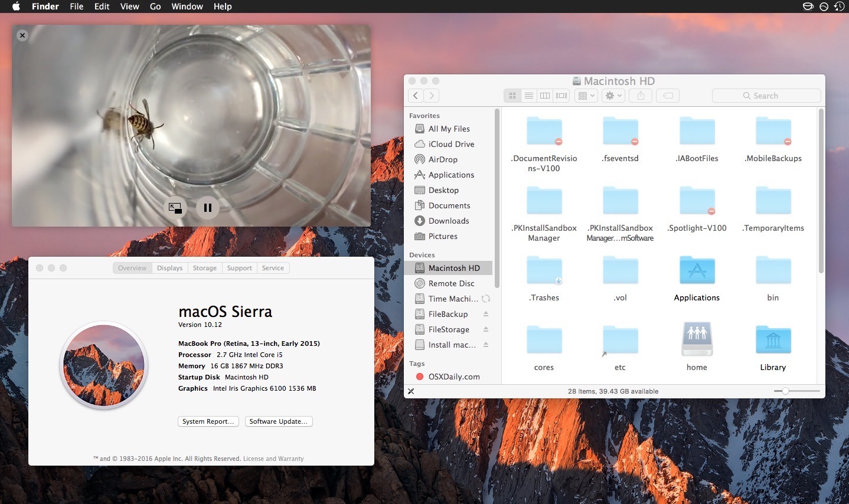
Task: Click the System Report button
Action: (208, 421)
